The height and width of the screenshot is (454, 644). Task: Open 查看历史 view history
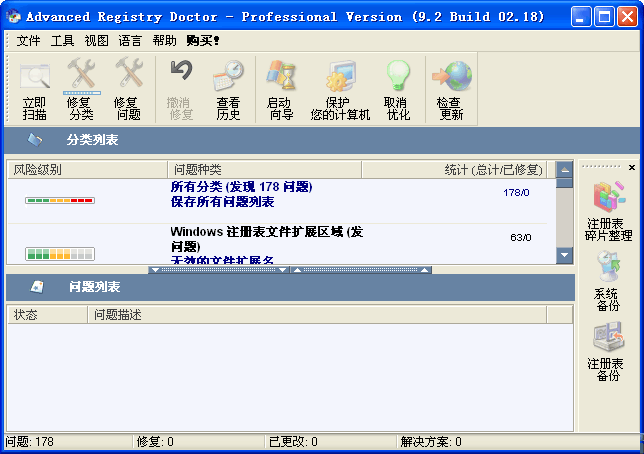click(228, 88)
